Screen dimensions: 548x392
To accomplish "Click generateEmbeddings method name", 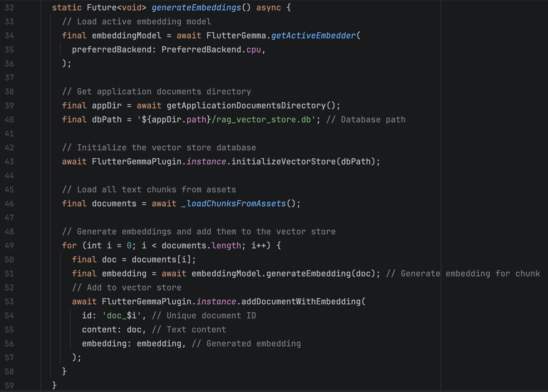I will click(x=196, y=8).
